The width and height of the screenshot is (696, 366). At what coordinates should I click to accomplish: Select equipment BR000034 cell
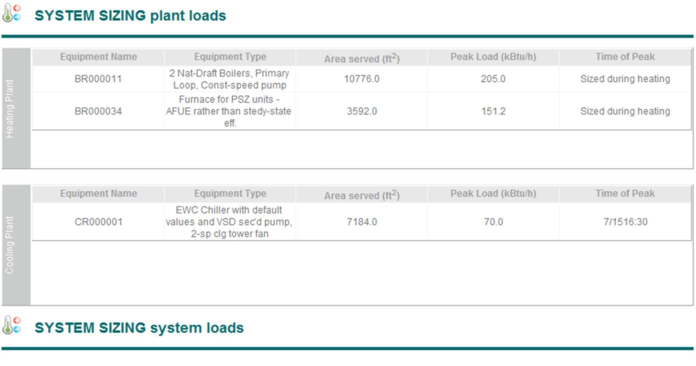coord(98,111)
